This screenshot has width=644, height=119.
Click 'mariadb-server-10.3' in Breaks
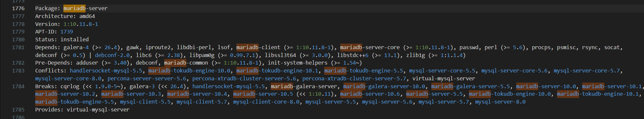(x=131, y=94)
